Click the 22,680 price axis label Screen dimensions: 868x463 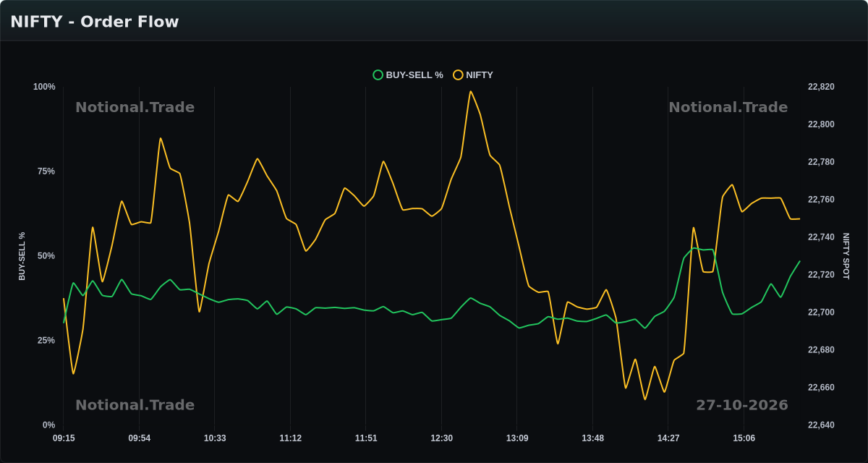click(x=821, y=350)
